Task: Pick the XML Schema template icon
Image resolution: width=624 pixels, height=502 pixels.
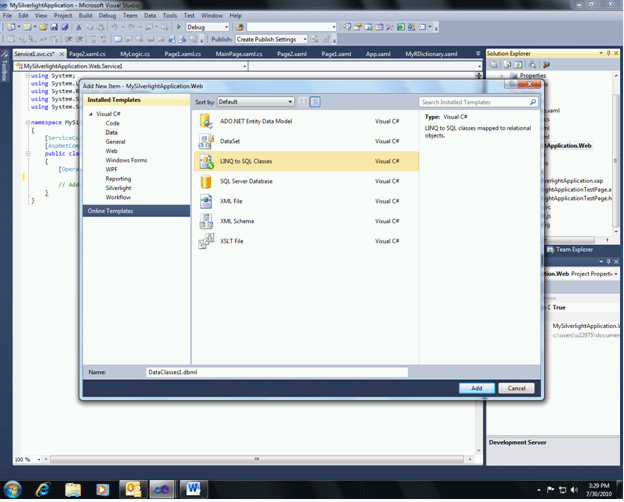Action: 206,221
